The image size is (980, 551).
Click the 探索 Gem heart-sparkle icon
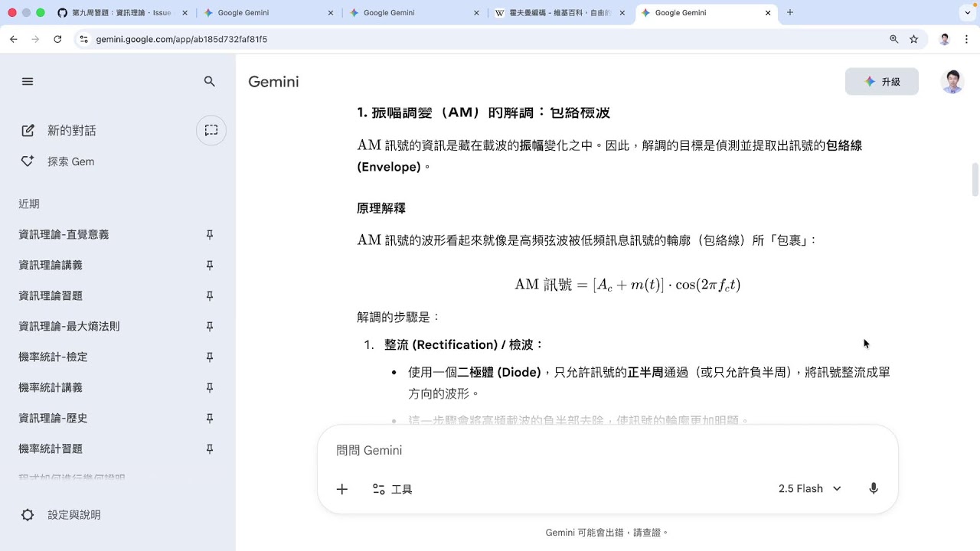click(x=28, y=161)
